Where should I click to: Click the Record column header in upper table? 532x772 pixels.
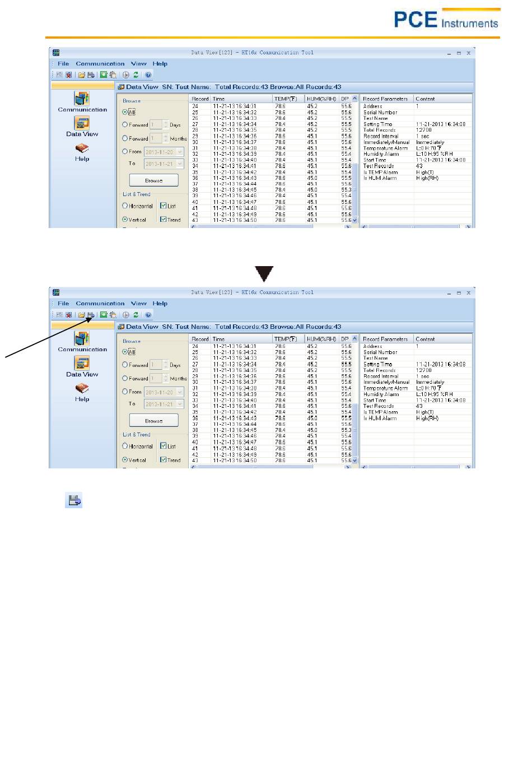(x=200, y=99)
